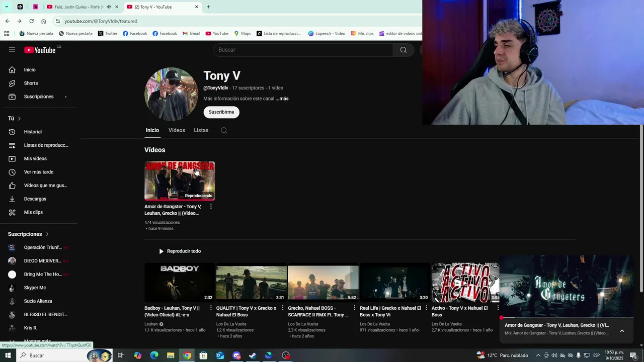Open File Explorer from the taskbar

(x=171, y=355)
